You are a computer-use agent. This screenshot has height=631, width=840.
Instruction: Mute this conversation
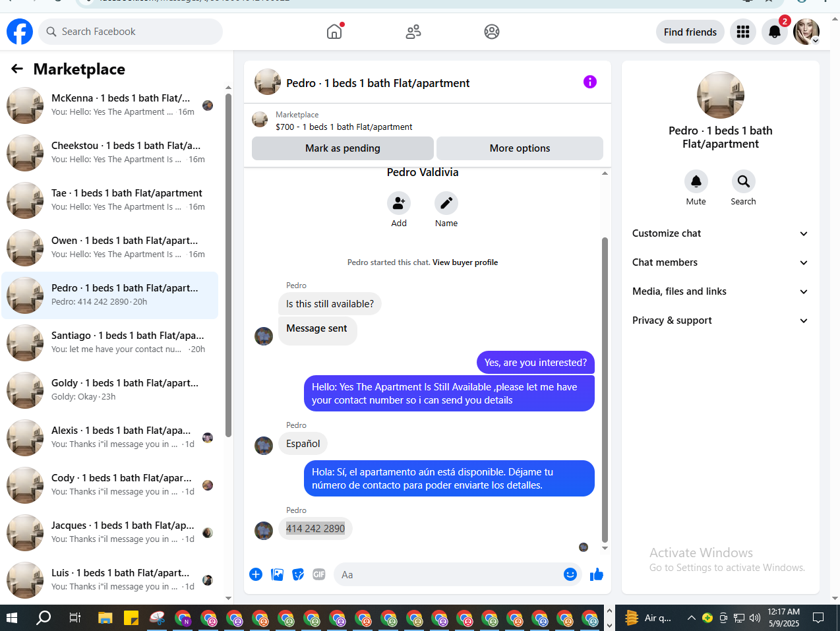coord(696,181)
